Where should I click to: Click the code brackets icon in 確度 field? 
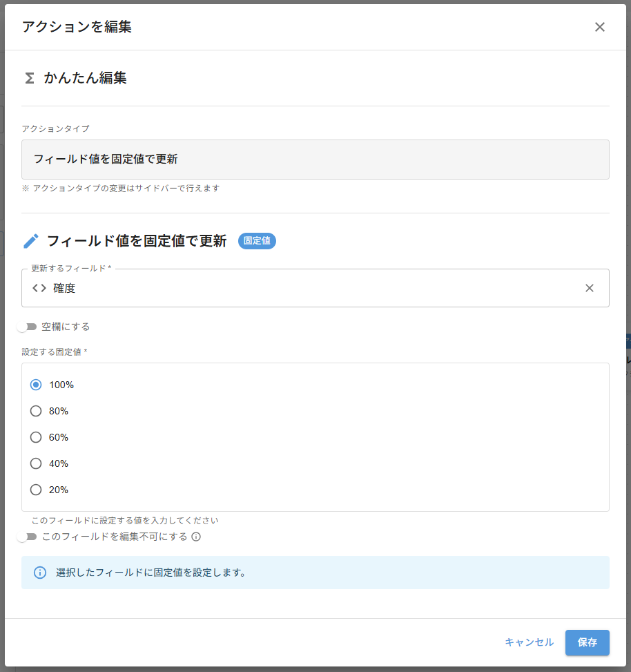[x=39, y=288]
